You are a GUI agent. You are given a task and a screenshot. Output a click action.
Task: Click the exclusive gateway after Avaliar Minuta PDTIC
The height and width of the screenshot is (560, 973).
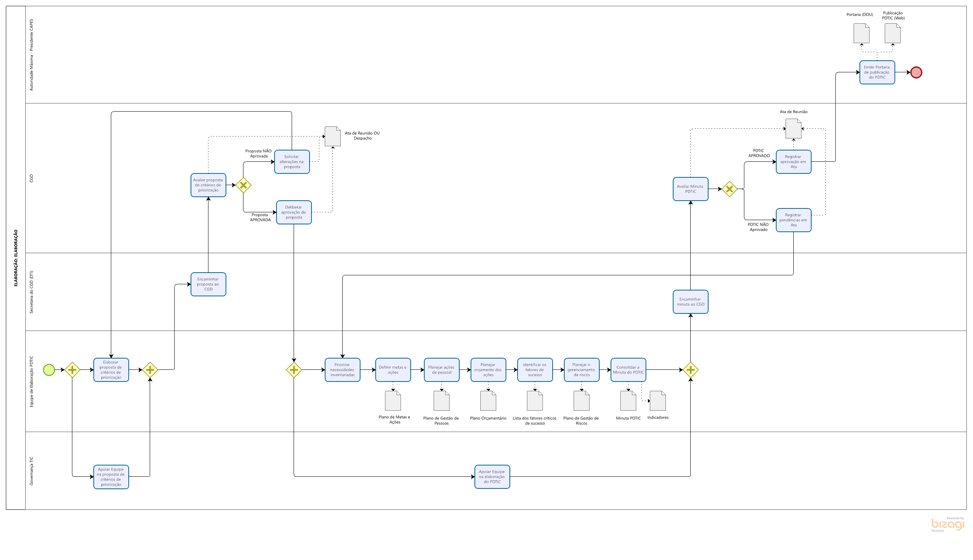[729, 189]
